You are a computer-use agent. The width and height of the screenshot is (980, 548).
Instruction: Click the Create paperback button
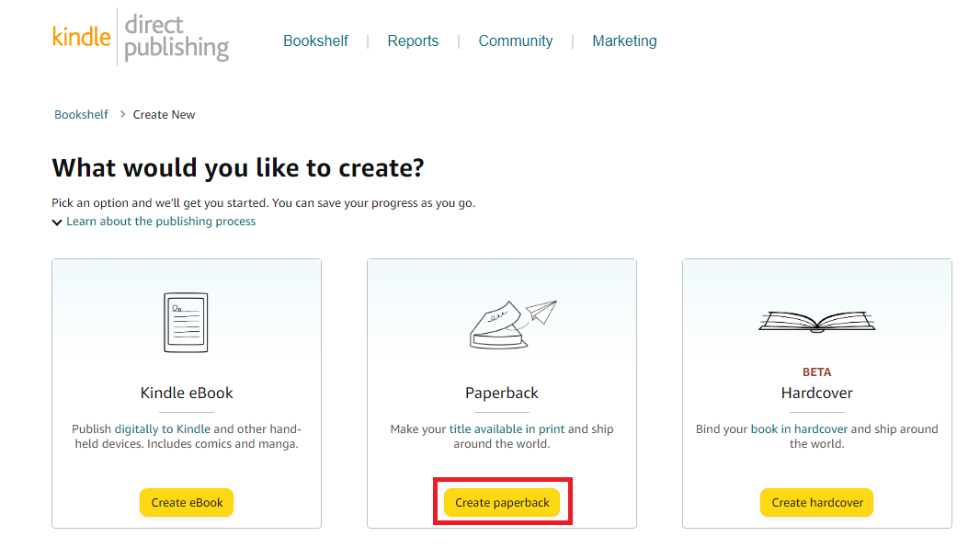502,502
